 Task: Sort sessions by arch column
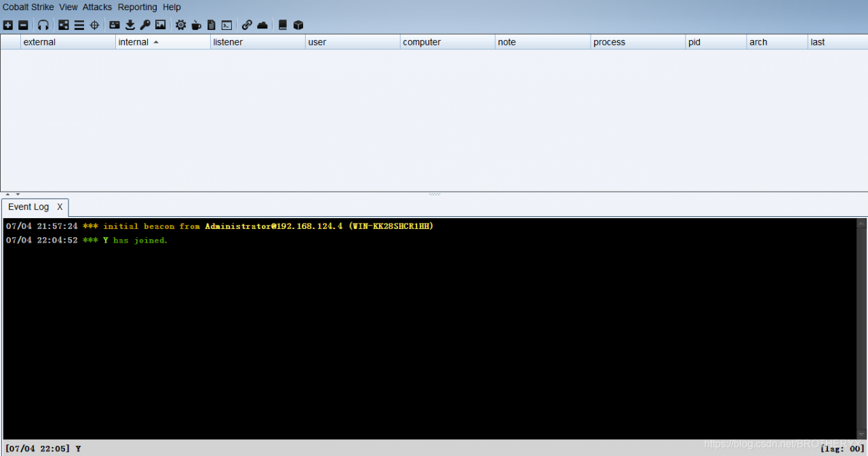click(777, 42)
